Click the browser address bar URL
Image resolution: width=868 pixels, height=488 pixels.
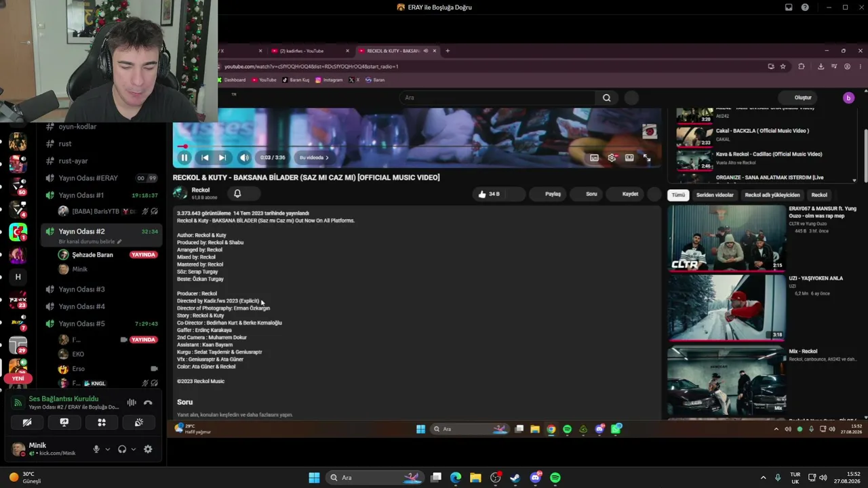coord(311,66)
